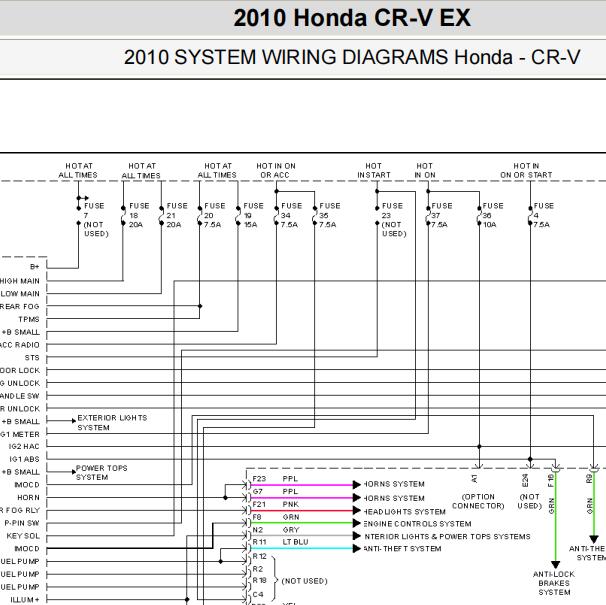Click the vertical 'A1' connector label

click(474, 479)
